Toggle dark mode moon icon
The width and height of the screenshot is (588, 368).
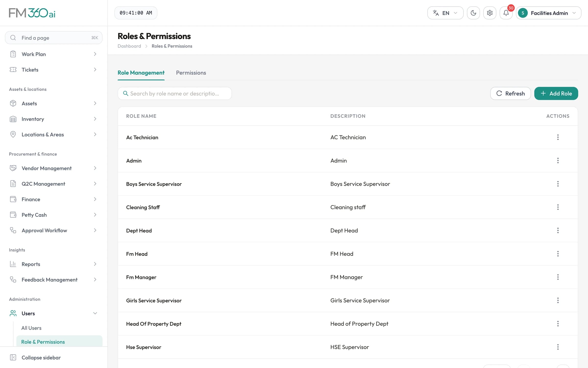[473, 13]
